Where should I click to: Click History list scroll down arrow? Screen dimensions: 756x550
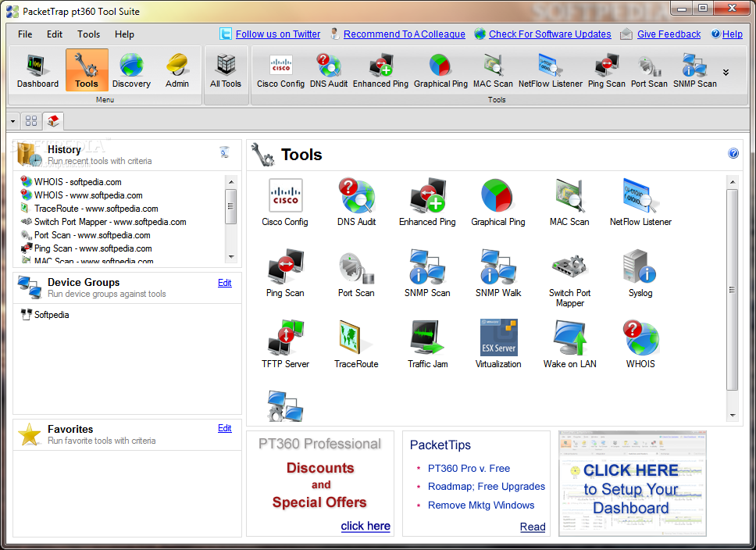(x=231, y=257)
